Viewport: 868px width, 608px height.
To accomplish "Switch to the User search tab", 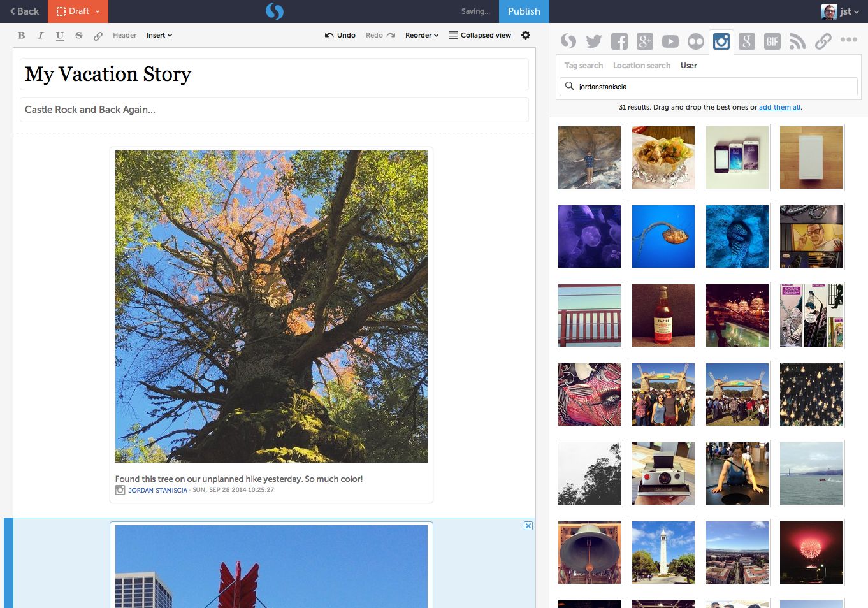I will coord(689,65).
